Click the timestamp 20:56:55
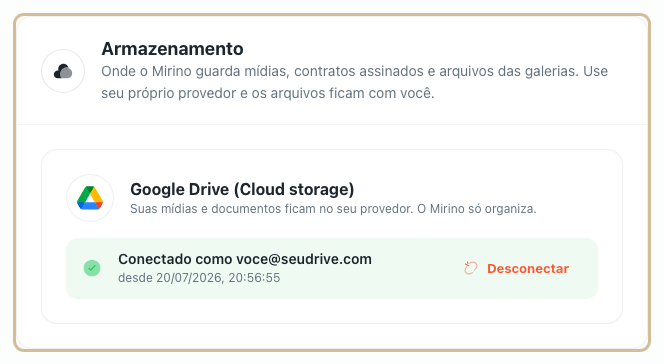This screenshot has height=364, width=664. coord(254,278)
